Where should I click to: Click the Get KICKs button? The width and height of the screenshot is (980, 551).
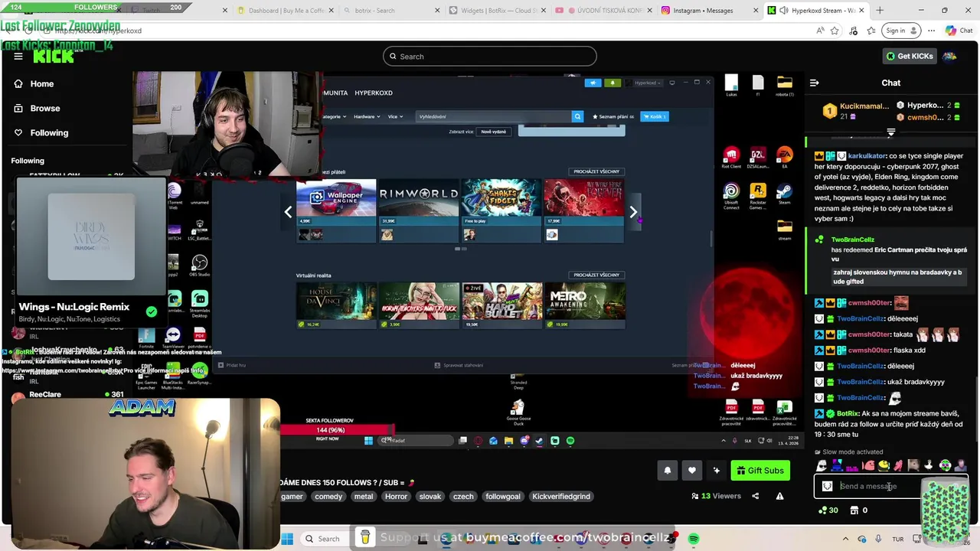coord(910,57)
